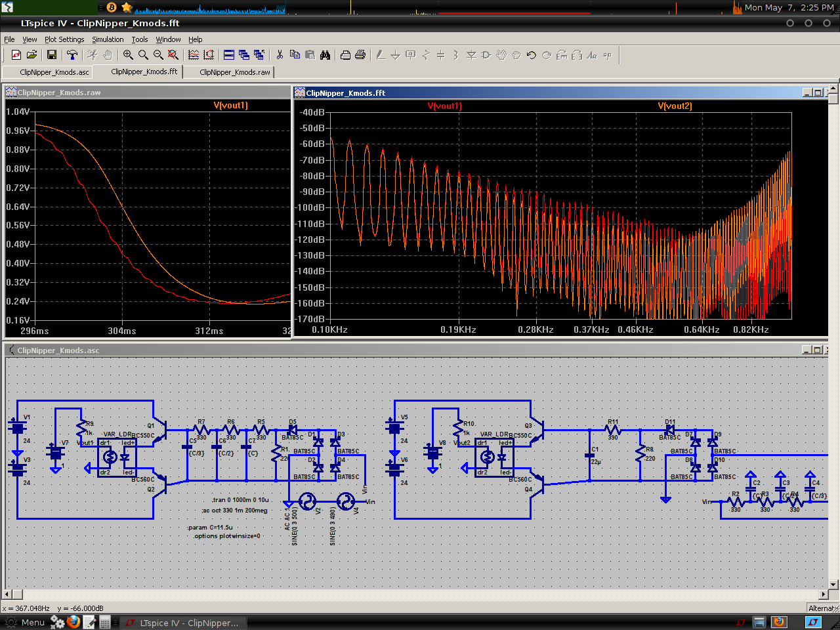Click the schematic scrollbar down arrow
Image resolution: width=840 pixels, height=630 pixels.
click(x=833, y=584)
